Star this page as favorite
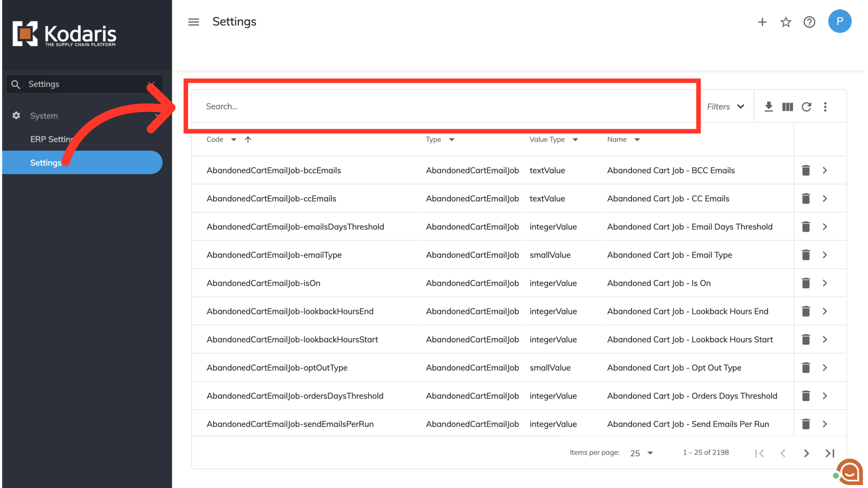This screenshot has width=868, height=488. (x=786, y=22)
